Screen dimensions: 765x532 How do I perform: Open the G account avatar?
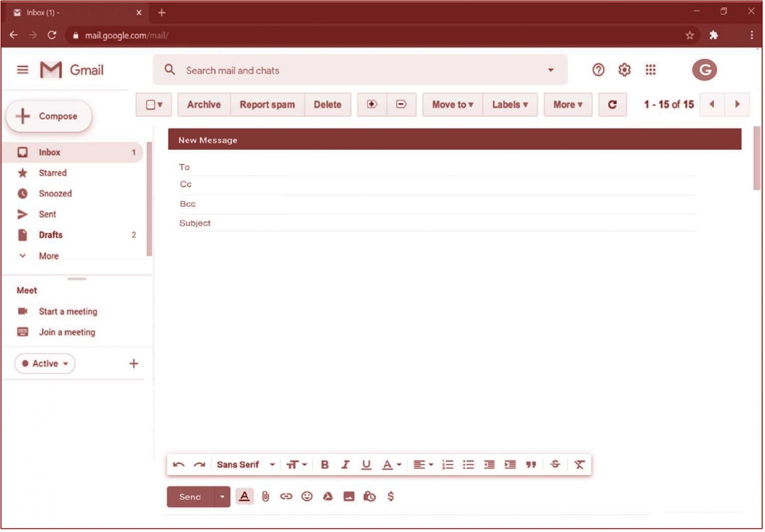[704, 70]
